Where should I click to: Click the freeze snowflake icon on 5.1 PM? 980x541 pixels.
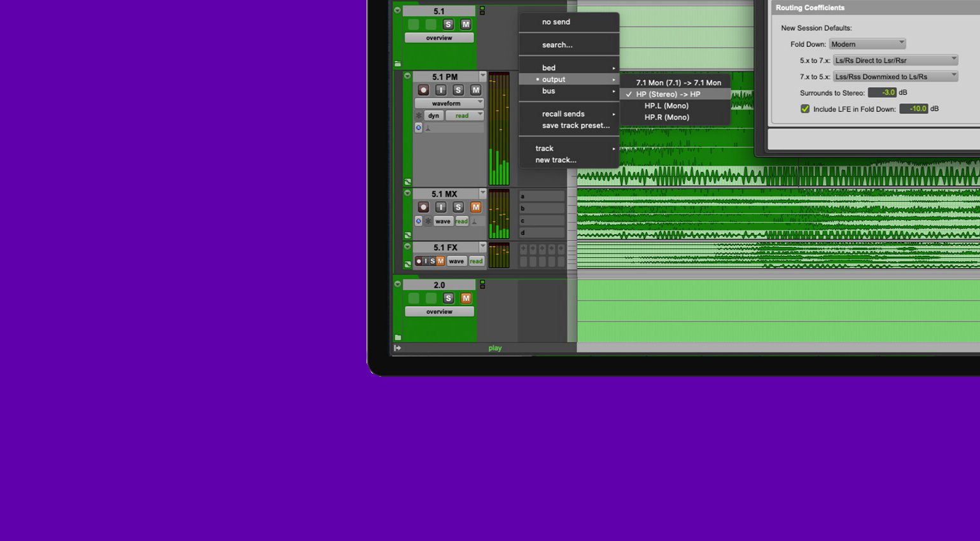tap(419, 116)
